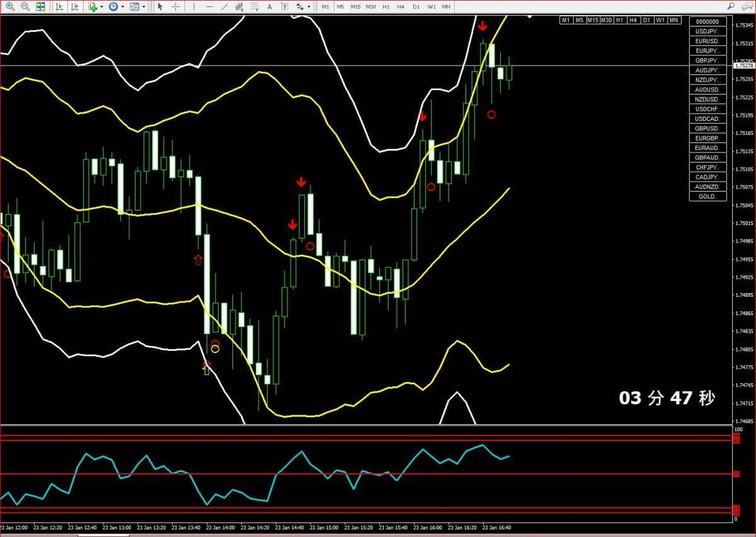Select the Equidistant Channel tool
Screen dimensions: 756x537
tap(239, 6)
